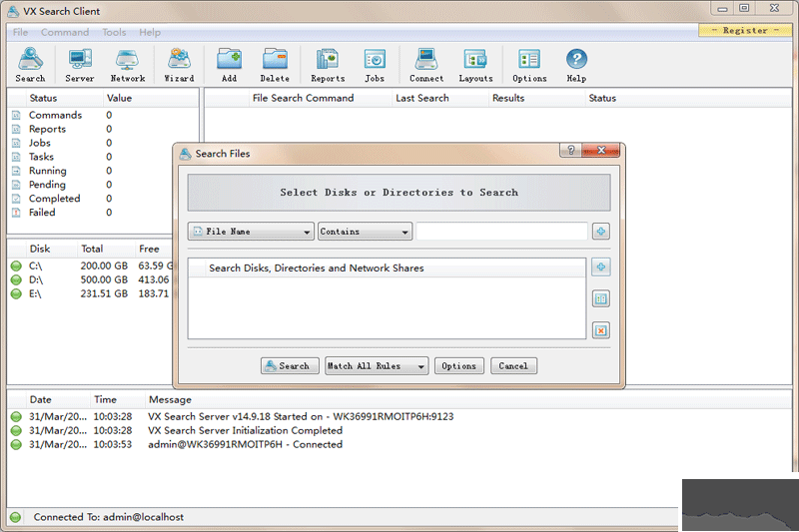
Task: Click the Disk column header
Action: pos(40,249)
